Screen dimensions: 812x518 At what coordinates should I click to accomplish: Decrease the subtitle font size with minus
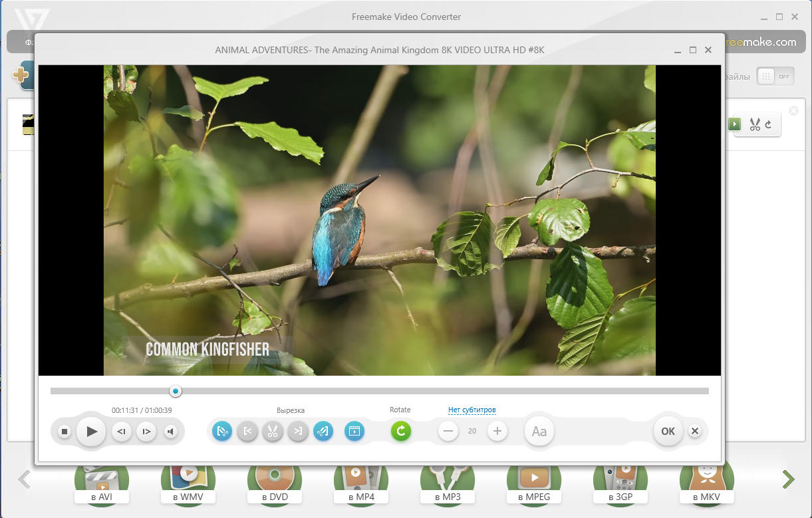[x=448, y=432]
